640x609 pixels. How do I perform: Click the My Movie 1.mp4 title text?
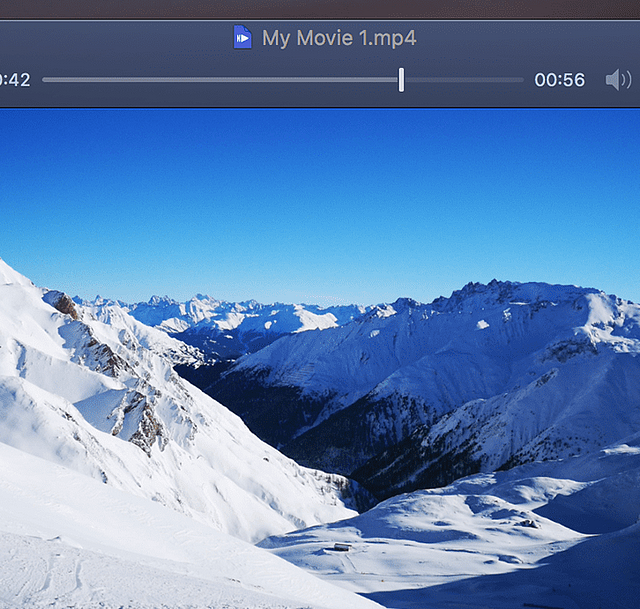click(338, 38)
